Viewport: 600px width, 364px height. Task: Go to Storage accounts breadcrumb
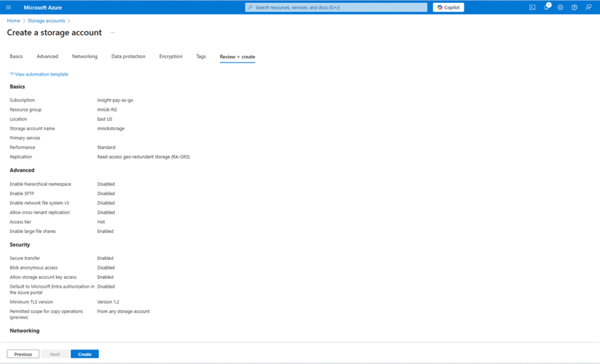[46, 21]
